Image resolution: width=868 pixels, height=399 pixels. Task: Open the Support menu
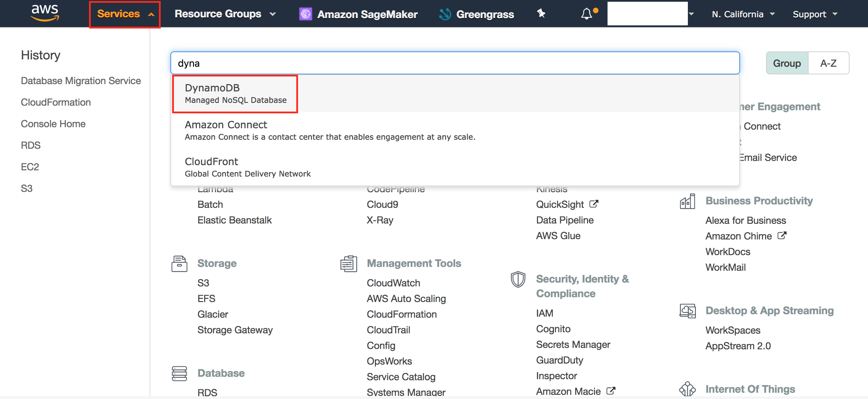coord(815,14)
